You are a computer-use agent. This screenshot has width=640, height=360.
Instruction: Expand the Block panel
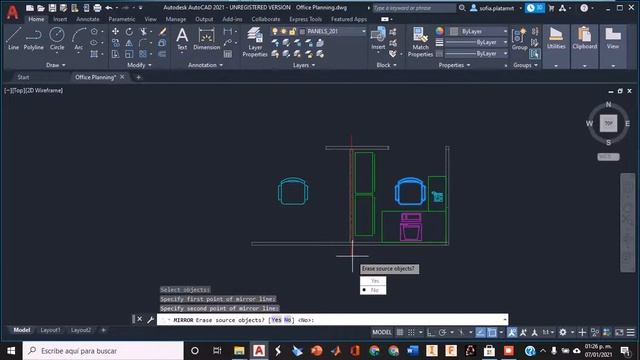click(x=386, y=65)
